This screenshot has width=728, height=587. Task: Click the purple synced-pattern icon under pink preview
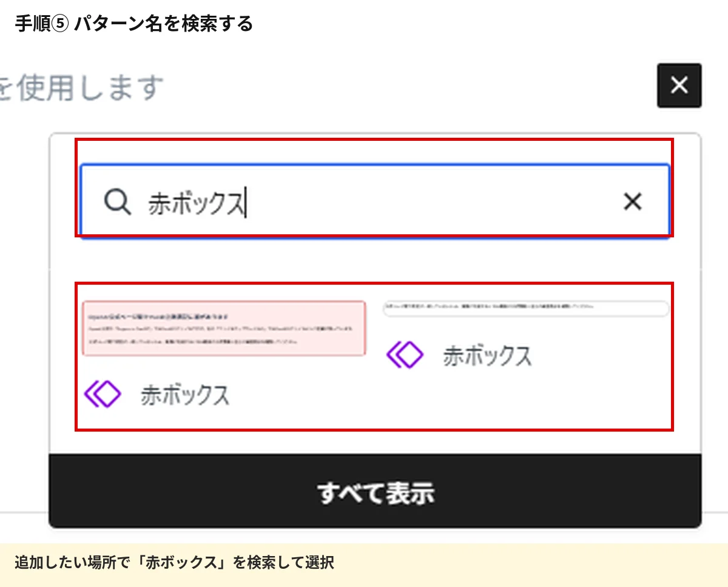click(103, 395)
